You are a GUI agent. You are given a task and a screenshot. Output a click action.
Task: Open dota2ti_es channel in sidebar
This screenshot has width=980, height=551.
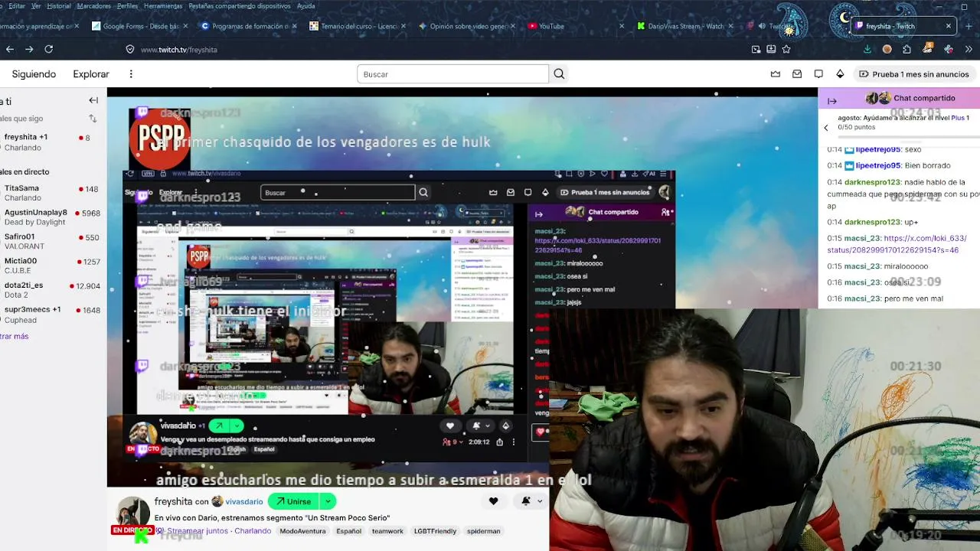[52, 290]
